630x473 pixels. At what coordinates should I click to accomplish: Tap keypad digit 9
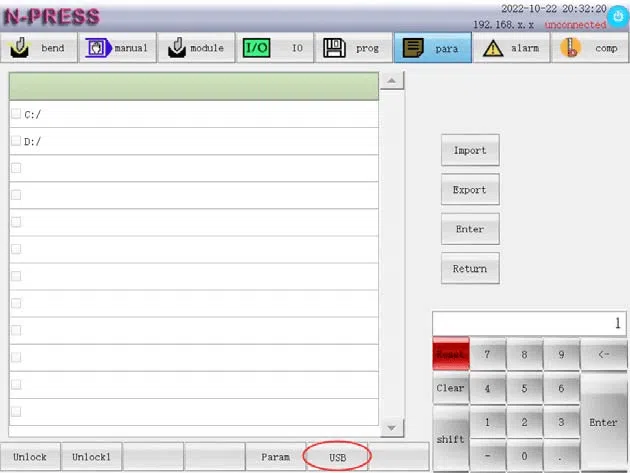561,354
